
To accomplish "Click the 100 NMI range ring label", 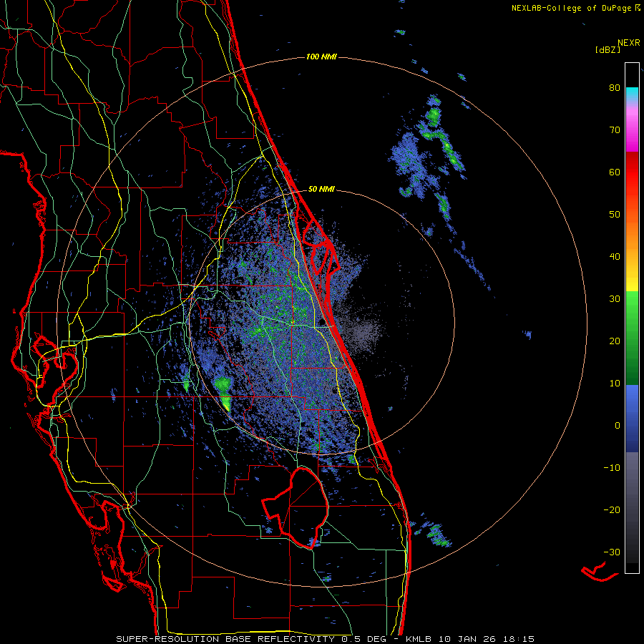I will (x=321, y=57).
